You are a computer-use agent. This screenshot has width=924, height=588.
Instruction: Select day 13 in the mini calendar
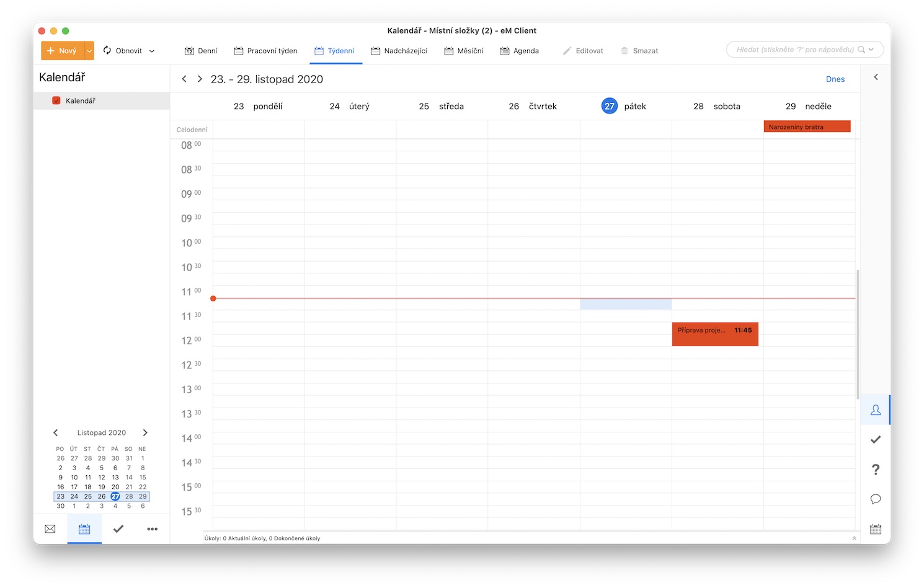115,478
